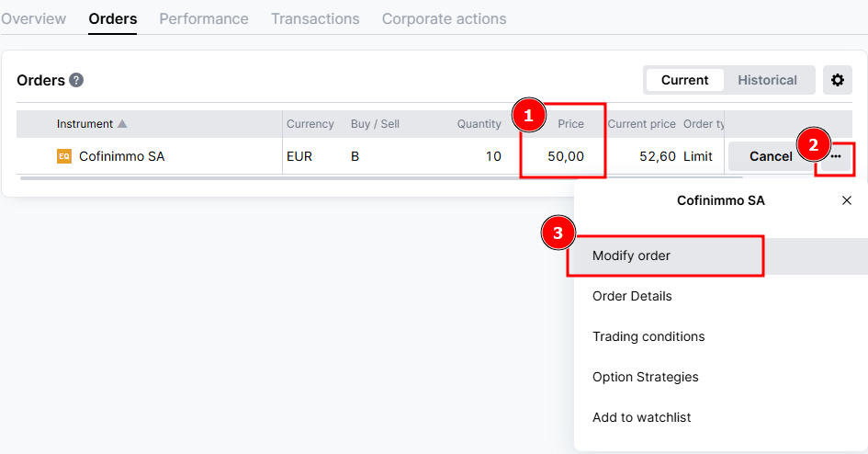Cancel the Cofinimmo SA order
868x454 pixels.
[x=770, y=156]
